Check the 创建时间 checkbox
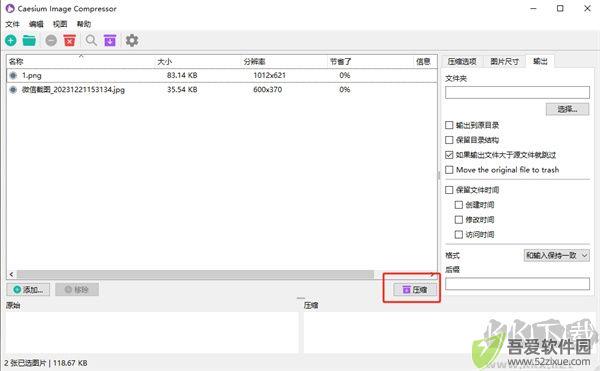The image size is (600, 371). tap(458, 205)
